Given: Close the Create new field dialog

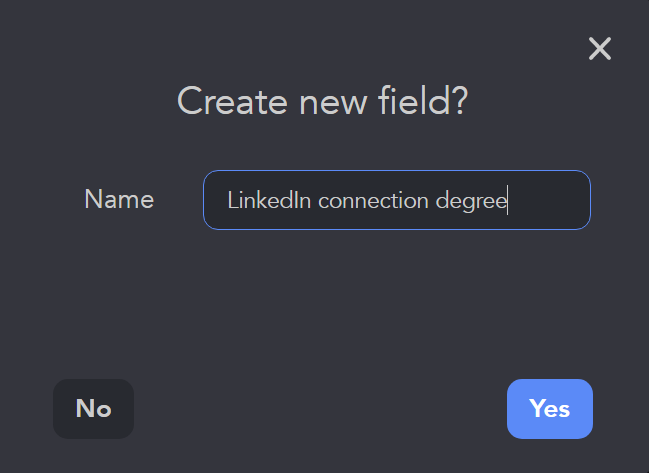Looking at the screenshot, I should (x=599, y=48).
